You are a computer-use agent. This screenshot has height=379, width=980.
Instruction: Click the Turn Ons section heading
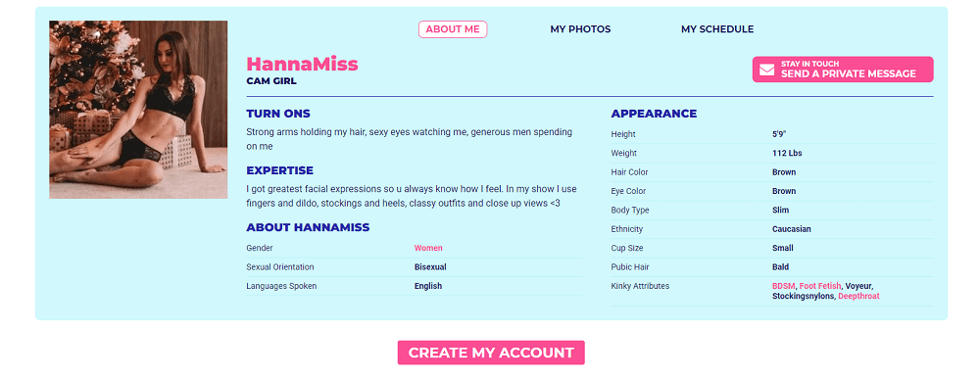tap(278, 114)
